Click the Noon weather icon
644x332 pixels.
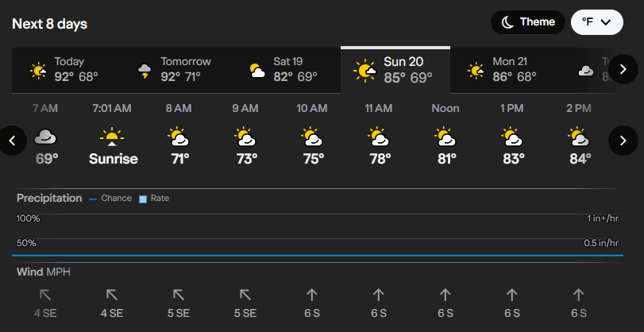[x=445, y=137]
